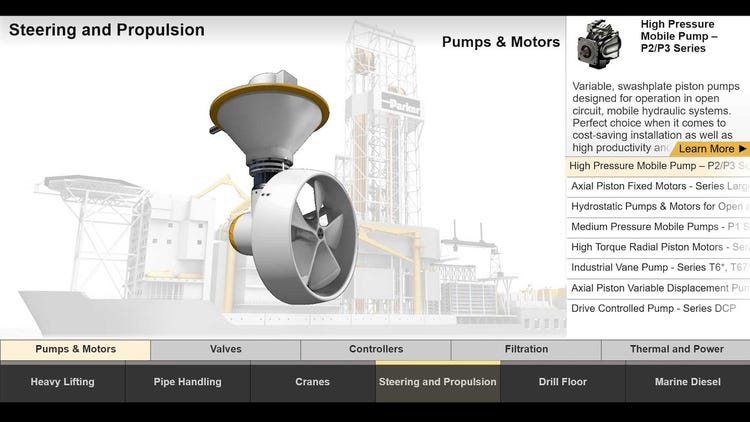Select Steering and Propulsion section
750x422 pixels.
[438, 382]
